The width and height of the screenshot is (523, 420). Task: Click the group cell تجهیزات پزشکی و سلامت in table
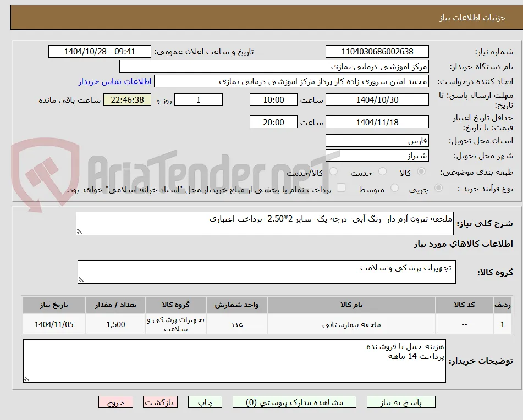tap(176, 324)
